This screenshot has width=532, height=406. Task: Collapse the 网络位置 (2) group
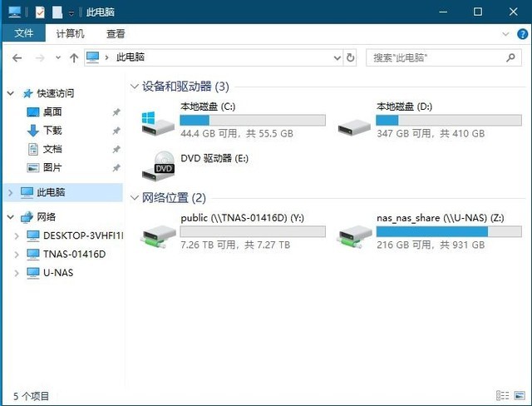coord(135,197)
